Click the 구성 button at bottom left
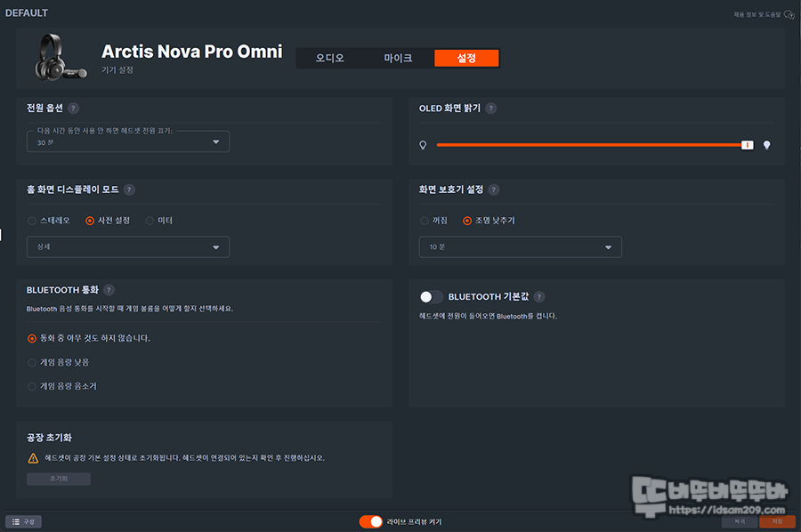The height and width of the screenshot is (532, 801). click(x=23, y=521)
